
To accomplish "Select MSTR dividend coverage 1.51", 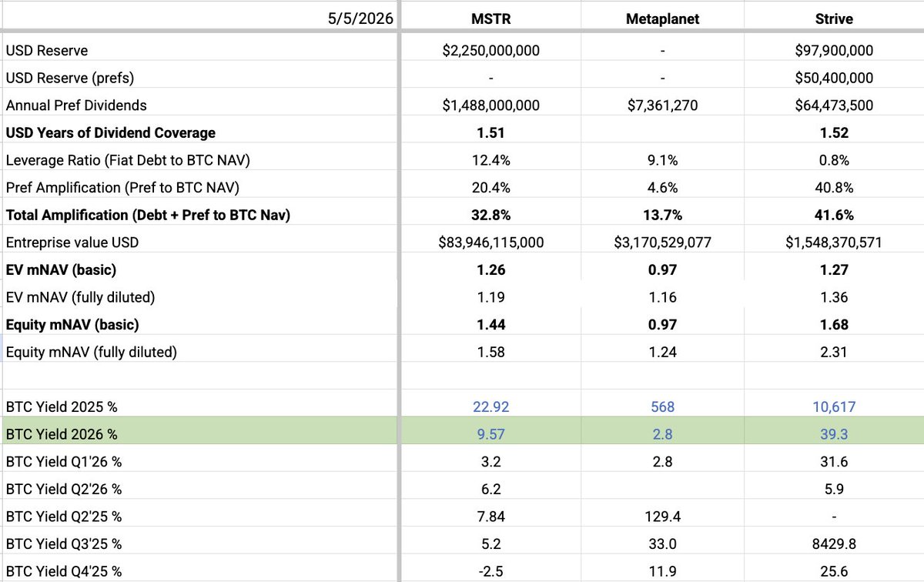I will 491,132.
